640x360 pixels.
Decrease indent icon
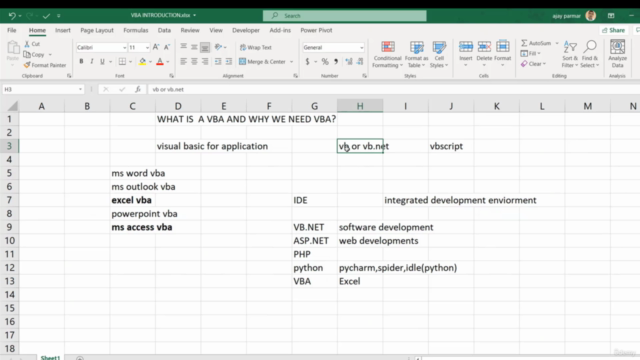pyautogui.click(x=218, y=61)
